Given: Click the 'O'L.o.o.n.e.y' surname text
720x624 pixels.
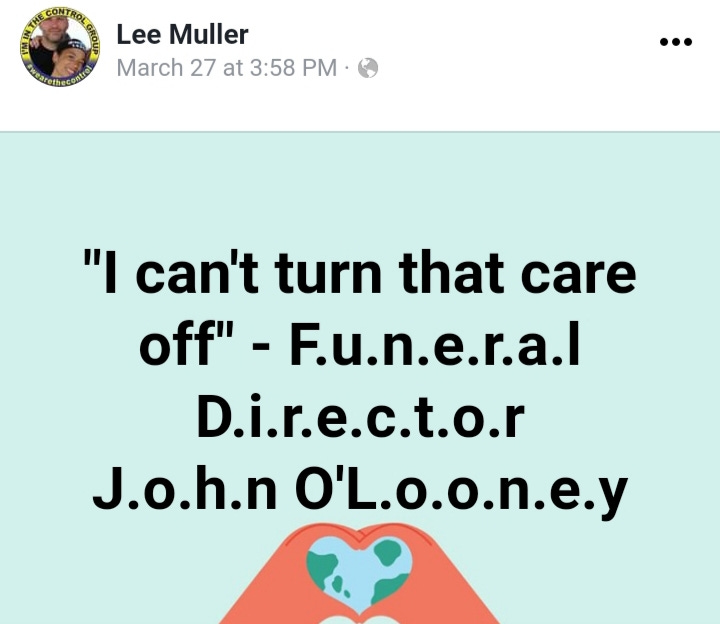Looking at the screenshot, I should point(461,490).
